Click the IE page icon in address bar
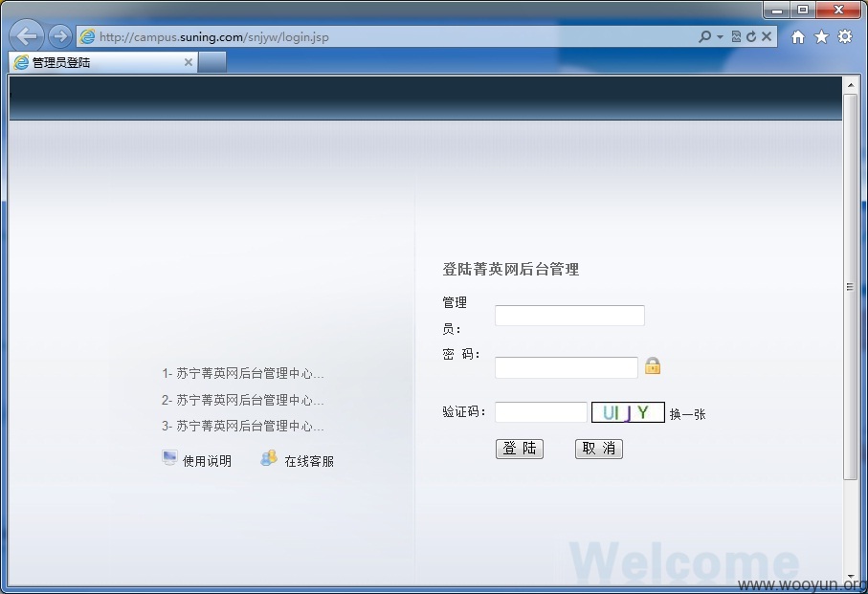 point(87,37)
